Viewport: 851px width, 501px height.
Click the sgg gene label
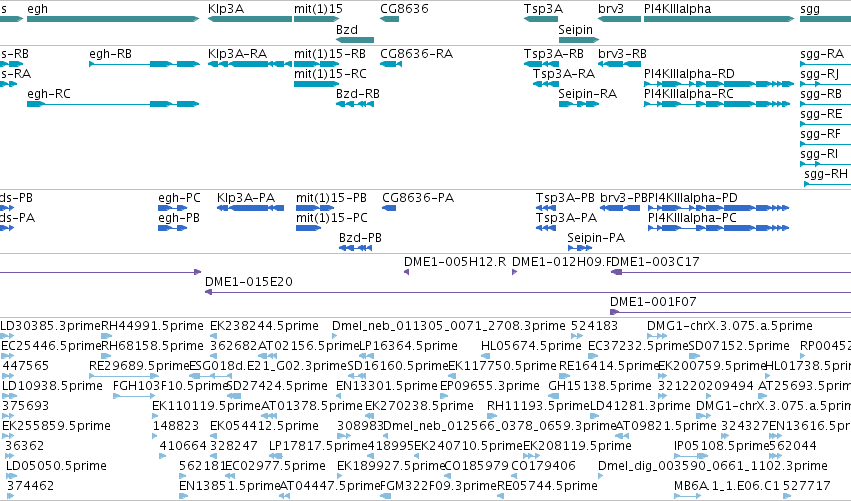(x=810, y=9)
